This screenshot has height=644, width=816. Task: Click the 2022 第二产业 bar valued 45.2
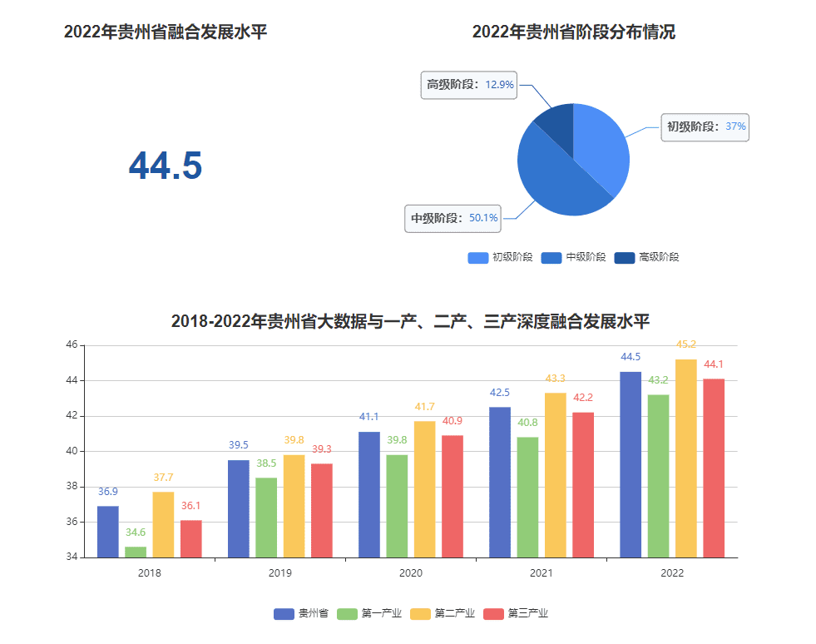[x=686, y=458]
